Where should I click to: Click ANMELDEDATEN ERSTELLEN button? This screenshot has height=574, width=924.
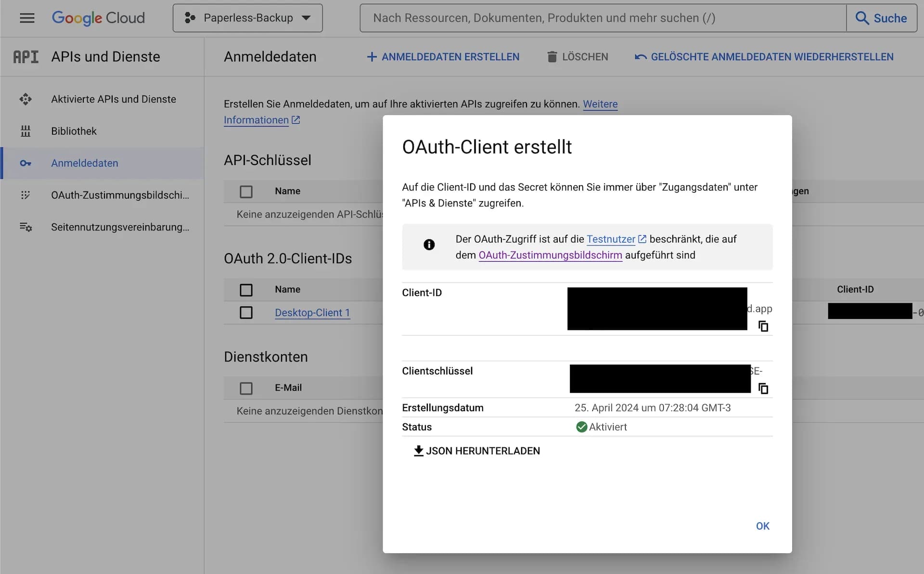443,57
